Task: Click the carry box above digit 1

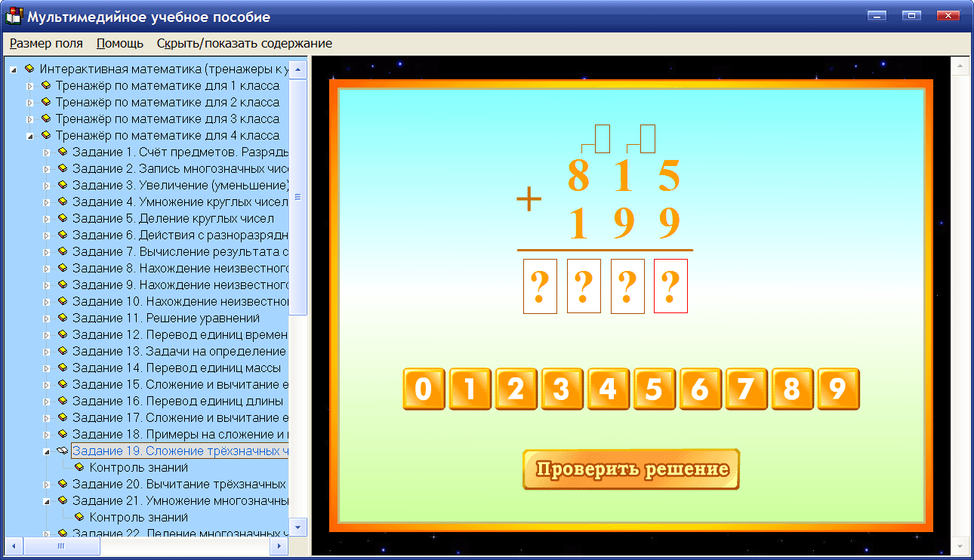Action: [x=647, y=139]
